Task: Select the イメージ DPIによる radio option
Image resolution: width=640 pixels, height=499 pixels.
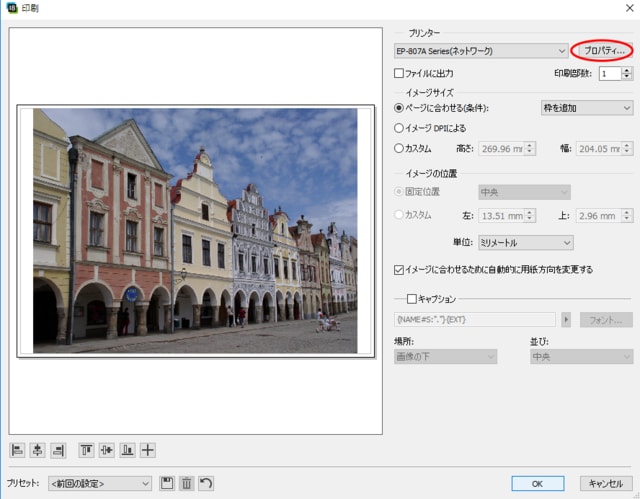Action: [400, 128]
